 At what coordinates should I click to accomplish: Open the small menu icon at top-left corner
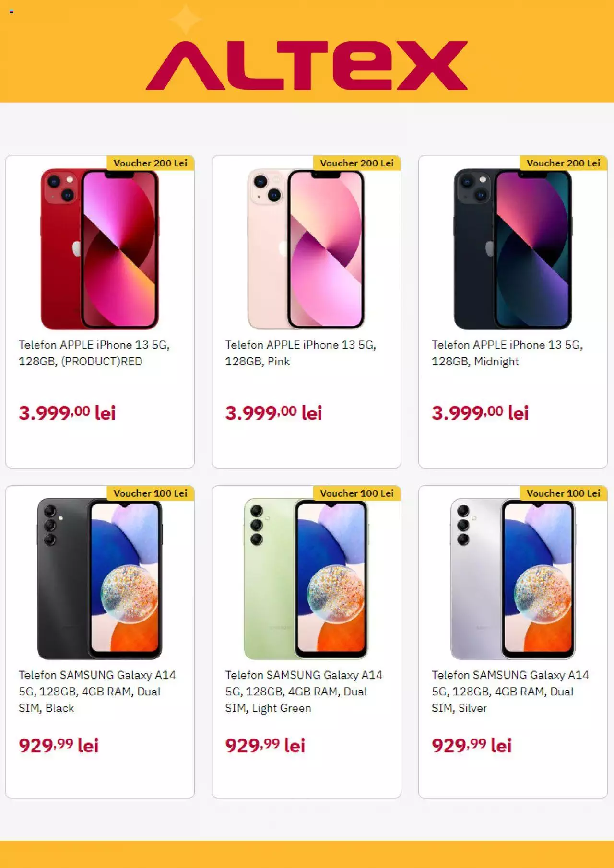click(x=12, y=12)
